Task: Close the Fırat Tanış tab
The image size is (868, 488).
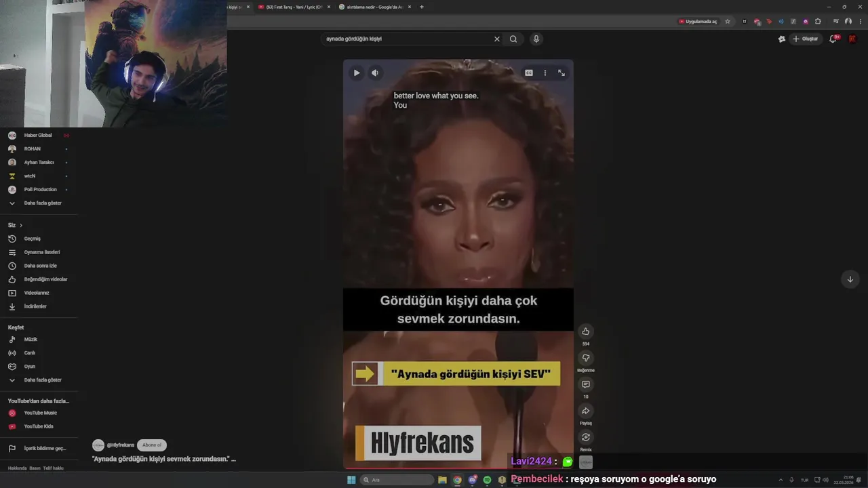Action: [x=329, y=7]
